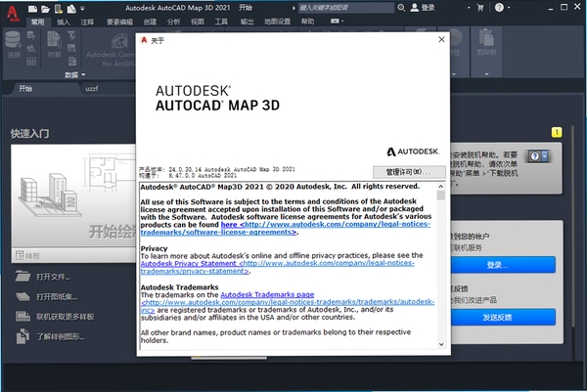Switch to the 开始 file tab
The height and width of the screenshot is (392, 587).
25,89
